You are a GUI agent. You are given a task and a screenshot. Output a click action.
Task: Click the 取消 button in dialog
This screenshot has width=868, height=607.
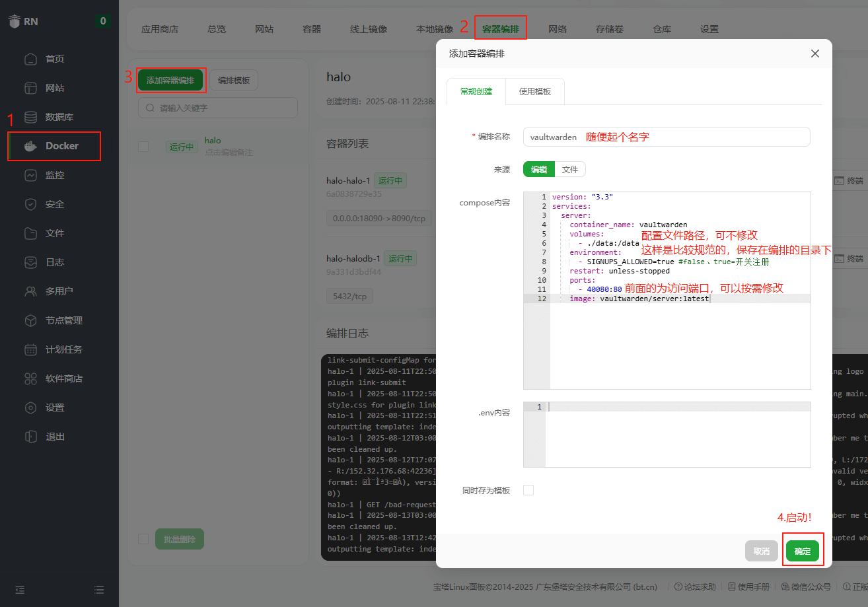761,551
